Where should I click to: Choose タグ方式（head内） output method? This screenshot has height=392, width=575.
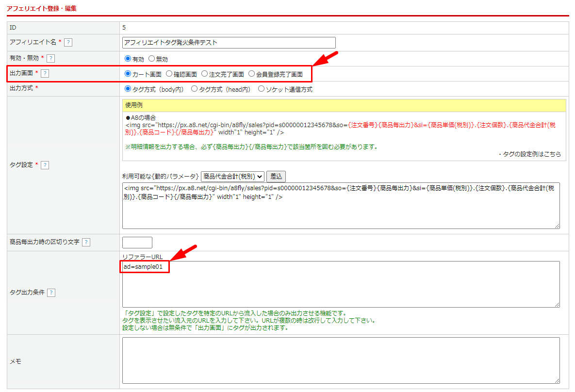(x=194, y=89)
